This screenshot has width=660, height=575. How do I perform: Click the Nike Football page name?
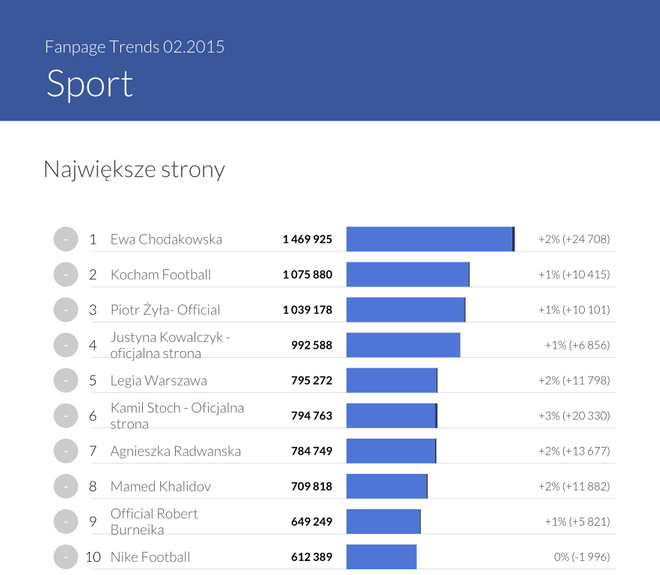point(150,556)
